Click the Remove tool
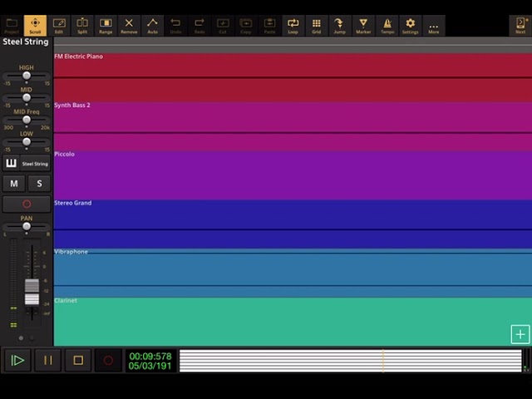 click(129, 26)
